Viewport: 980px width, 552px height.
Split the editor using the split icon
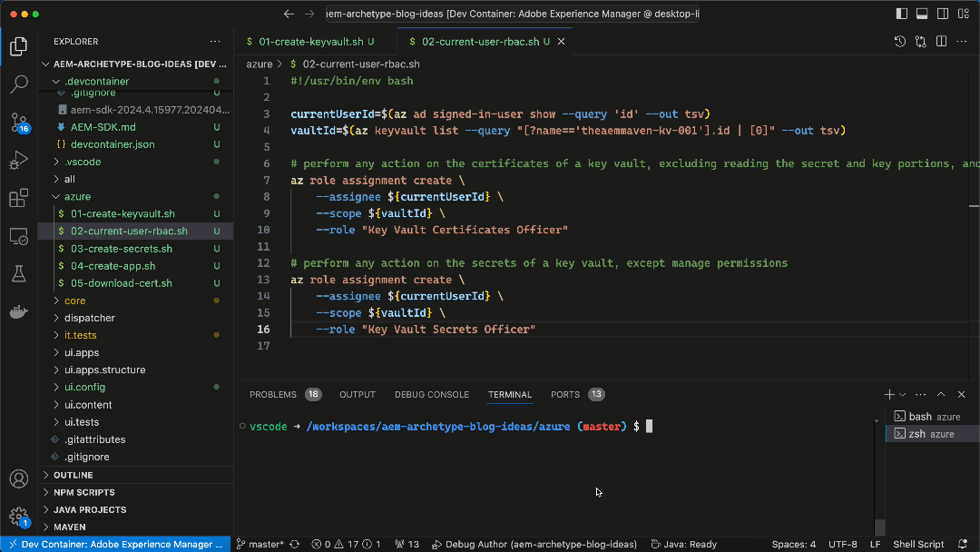(x=941, y=41)
